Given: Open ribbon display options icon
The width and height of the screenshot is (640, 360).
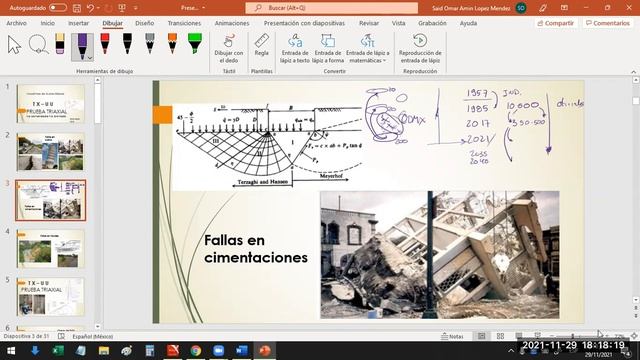Looking at the screenshot, I should coord(564,8).
